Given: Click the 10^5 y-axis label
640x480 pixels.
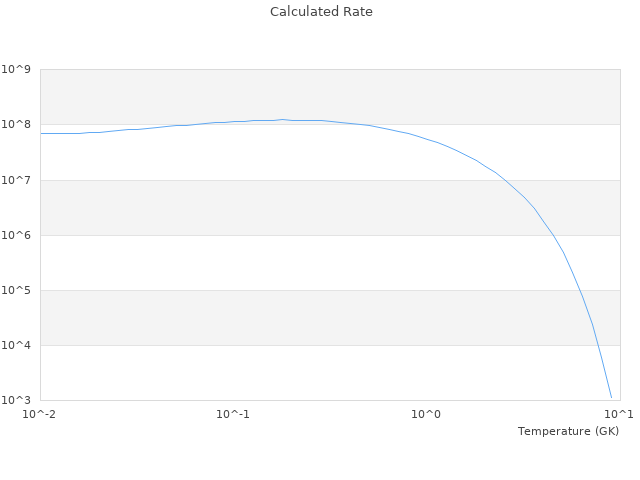Looking at the screenshot, I should pos(16,290).
